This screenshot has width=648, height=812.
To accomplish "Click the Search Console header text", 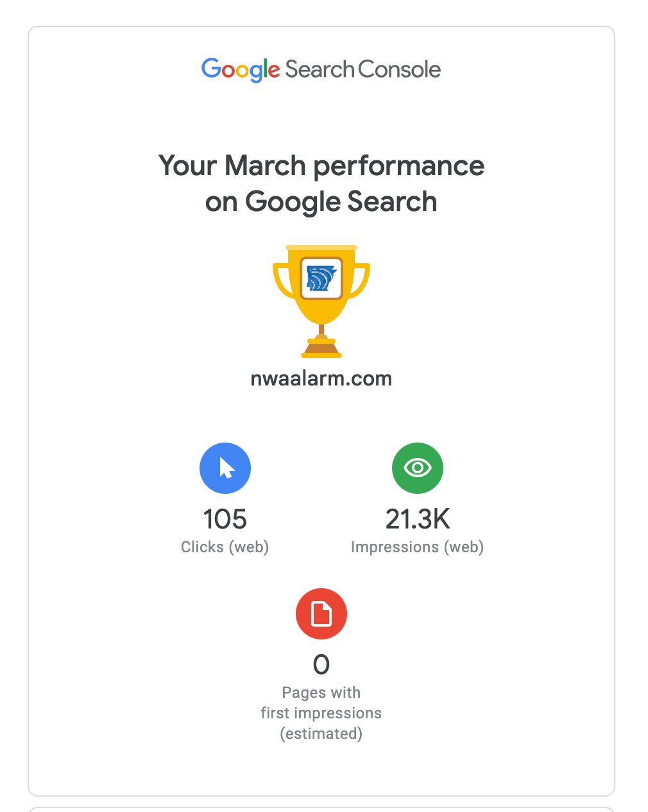I will (362, 69).
